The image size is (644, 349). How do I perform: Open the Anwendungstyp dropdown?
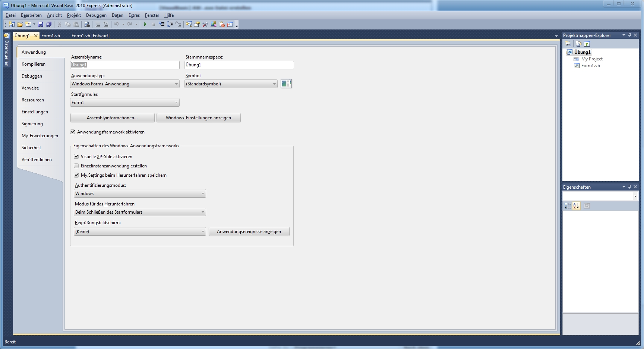tap(125, 84)
